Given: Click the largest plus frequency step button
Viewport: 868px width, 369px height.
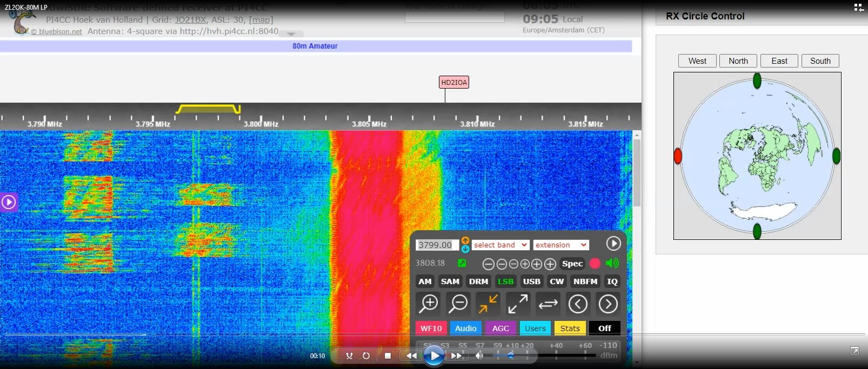Looking at the screenshot, I should click(550, 264).
